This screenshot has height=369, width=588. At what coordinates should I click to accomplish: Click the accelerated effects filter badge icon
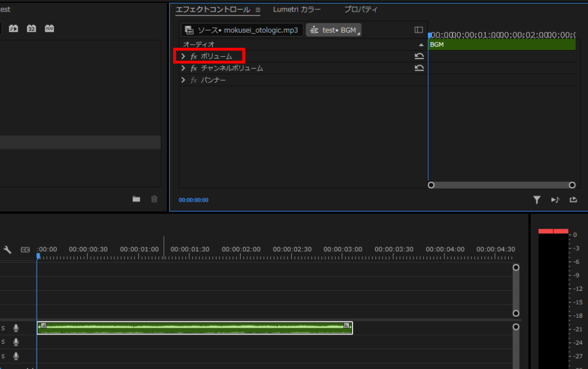click(x=13, y=28)
